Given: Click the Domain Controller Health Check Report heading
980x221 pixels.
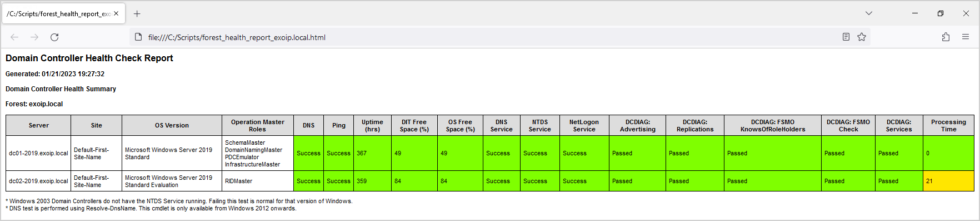Looking at the screenshot, I should tap(89, 58).
